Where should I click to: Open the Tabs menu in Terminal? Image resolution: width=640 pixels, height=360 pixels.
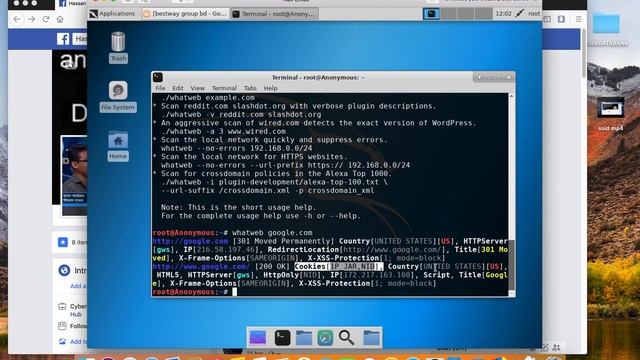click(x=250, y=88)
